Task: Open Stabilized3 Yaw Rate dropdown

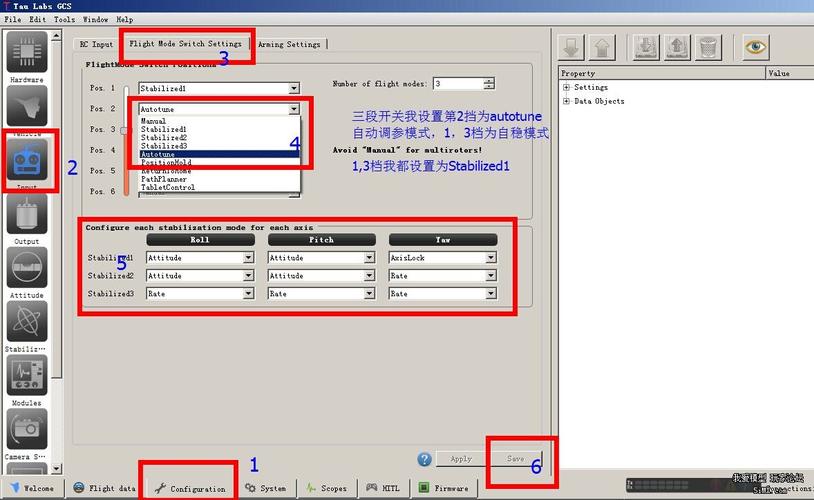Action: pyautogui.click(x=443, y=294)
